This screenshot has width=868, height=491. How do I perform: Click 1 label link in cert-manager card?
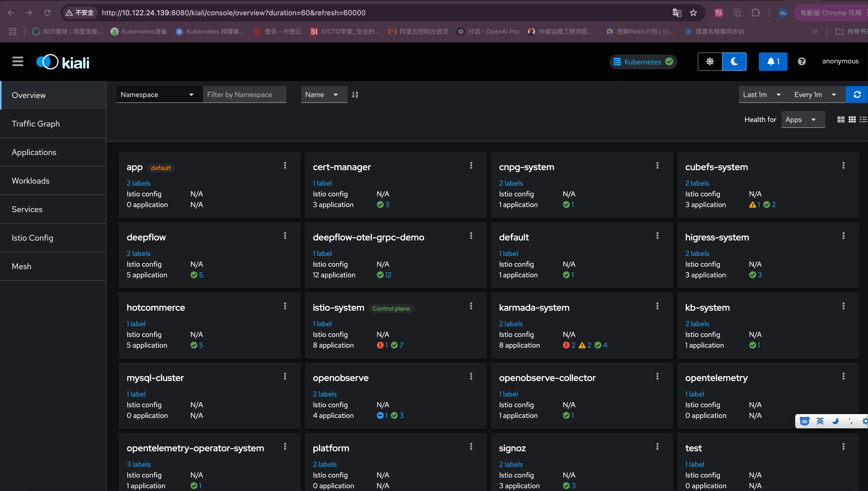click(322, 183)
